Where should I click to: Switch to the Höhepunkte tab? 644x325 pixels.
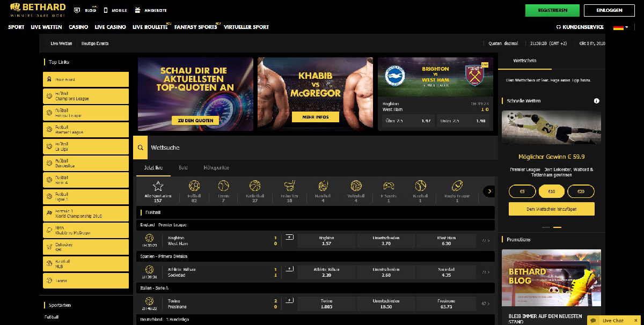(216, 168)
